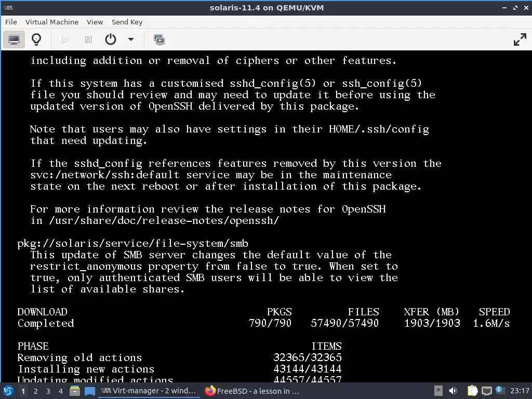The width and height of the screenshot is (532, 399).
Task: Click the 57490/57490 files value
Action: 345,323
